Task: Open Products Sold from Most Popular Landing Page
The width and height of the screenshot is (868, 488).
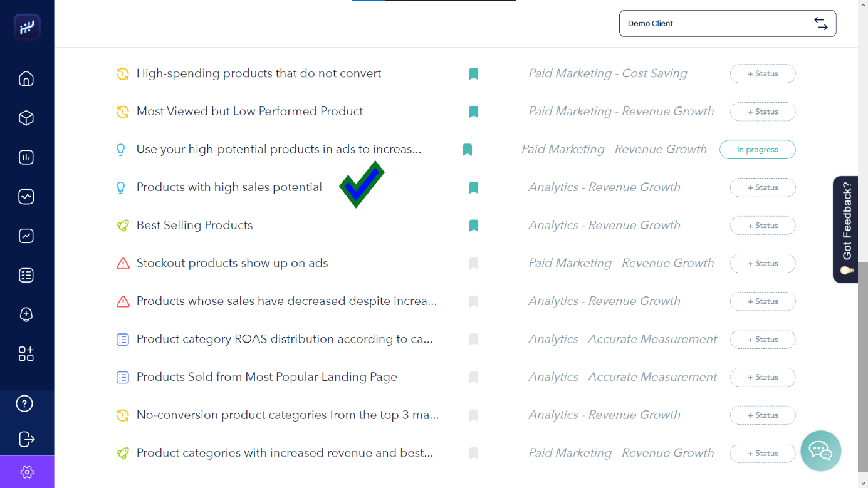Action: tap(266, 377)
